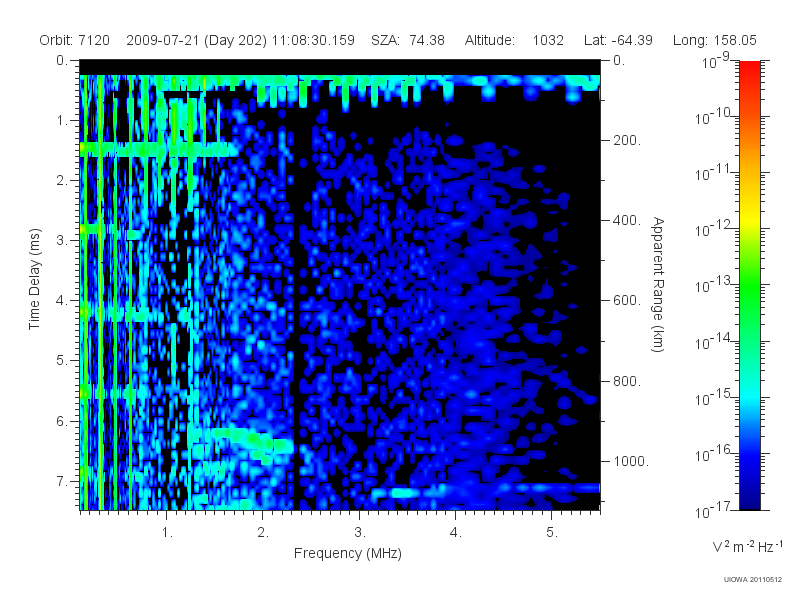Click the Time Delay (ms) axis label
This screenshot has width=800, height=600.
pos(34,279)
